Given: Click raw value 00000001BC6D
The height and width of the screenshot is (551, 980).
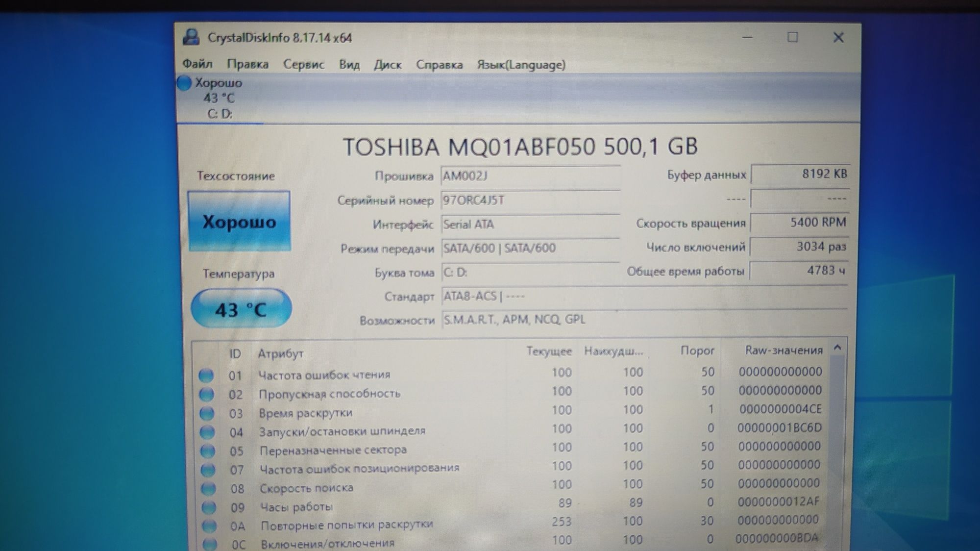Looking at the screenshot, I should (779, 427).
